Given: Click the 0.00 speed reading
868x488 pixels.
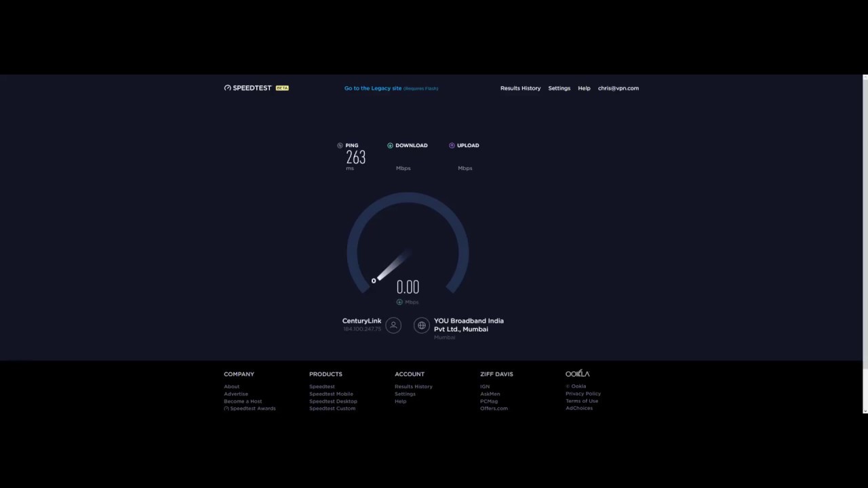Looking at the screenshot, I should [x=408, y=287].
